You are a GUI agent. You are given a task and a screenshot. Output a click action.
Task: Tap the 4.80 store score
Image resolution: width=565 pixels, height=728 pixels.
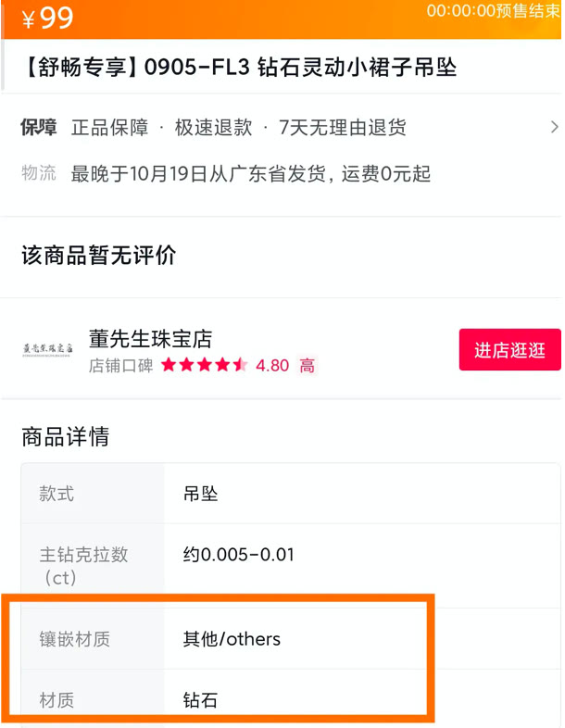[x=272, y=366]
